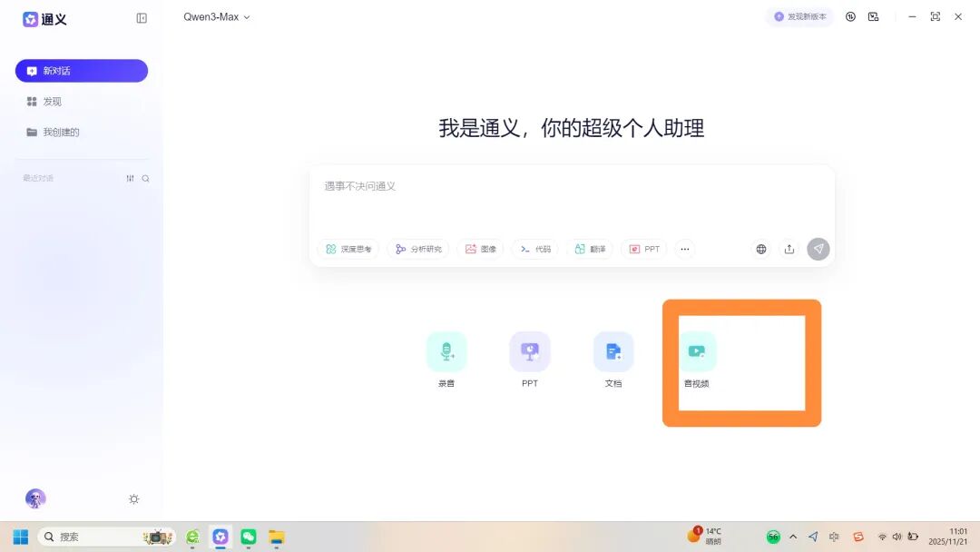
Task: Select the 图像 image generation tool
Action: click(479, 248)
